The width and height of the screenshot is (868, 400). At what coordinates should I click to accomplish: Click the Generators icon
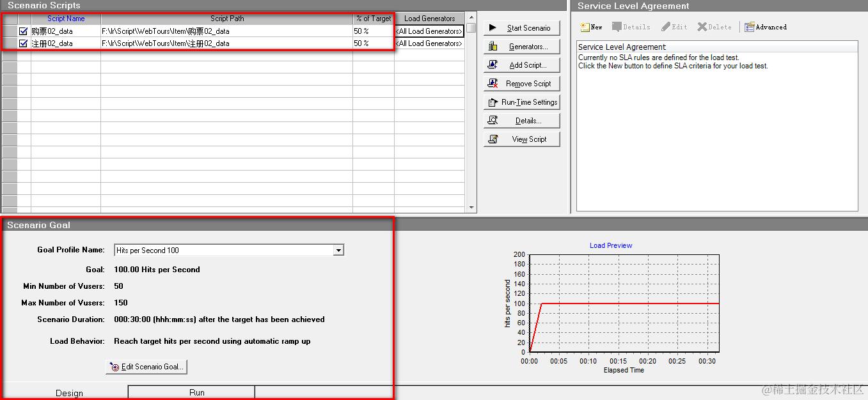(x=493, y=46)
